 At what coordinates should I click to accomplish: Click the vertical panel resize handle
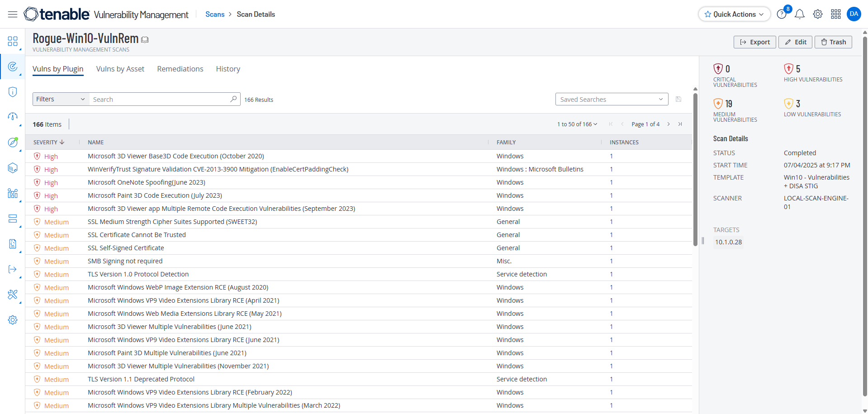(703, 241)
